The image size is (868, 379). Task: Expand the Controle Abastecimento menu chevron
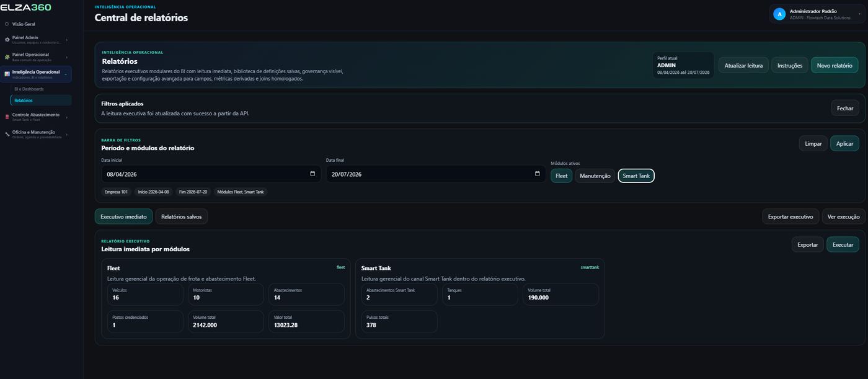click(x=66, y=117)
